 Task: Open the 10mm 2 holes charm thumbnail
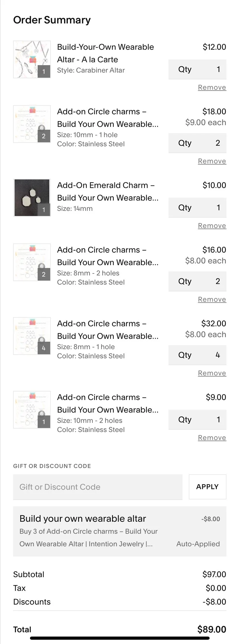[32, 409]
